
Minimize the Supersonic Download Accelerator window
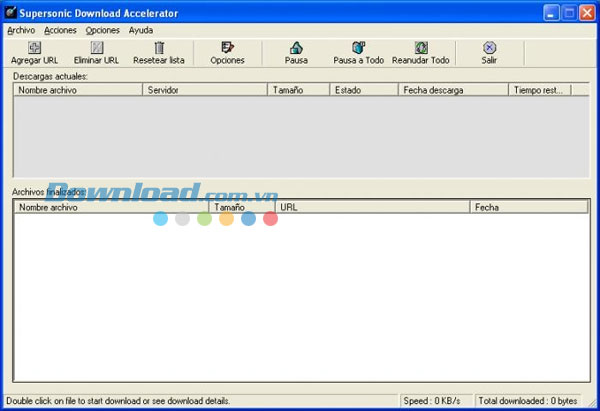[x=551, y=13]
